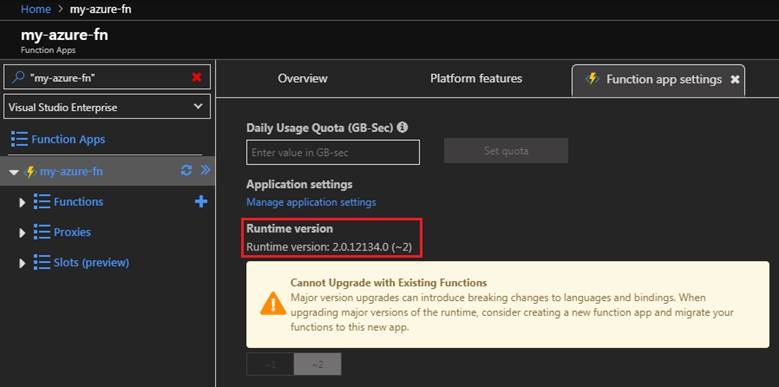The width and height of the screenshot is (779, 387).
Task: Click the Daily Usage Quota info icon
Action: [402, 127]
